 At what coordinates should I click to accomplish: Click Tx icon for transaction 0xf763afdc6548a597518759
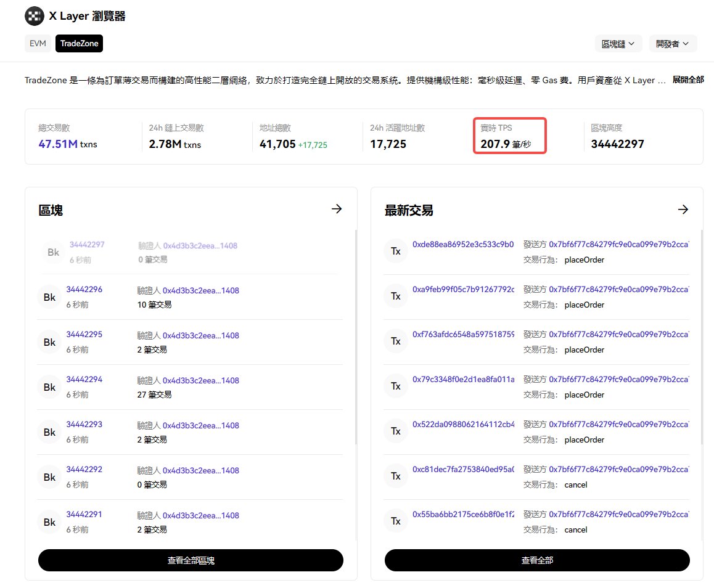coord(396,341)
